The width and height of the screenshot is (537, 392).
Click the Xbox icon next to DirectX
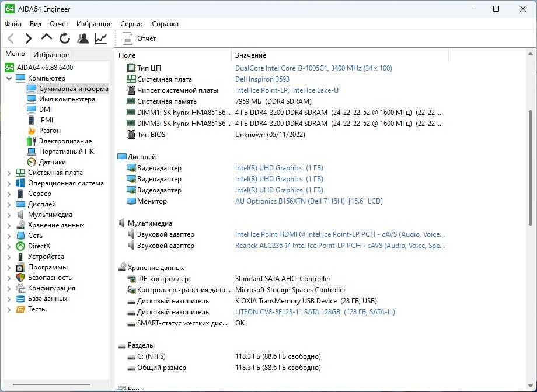pyautogui.click(x=20, y=246)
